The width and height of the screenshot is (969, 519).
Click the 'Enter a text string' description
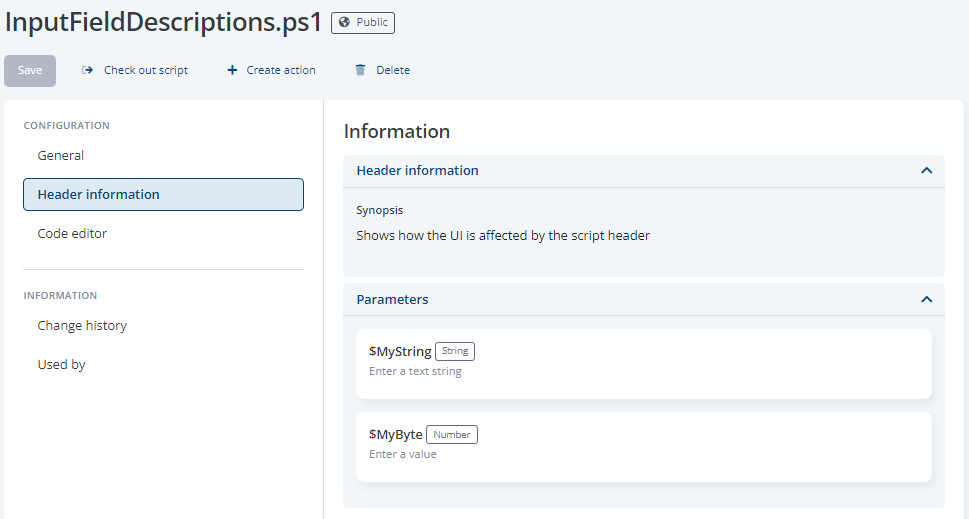tap(415, 372)
